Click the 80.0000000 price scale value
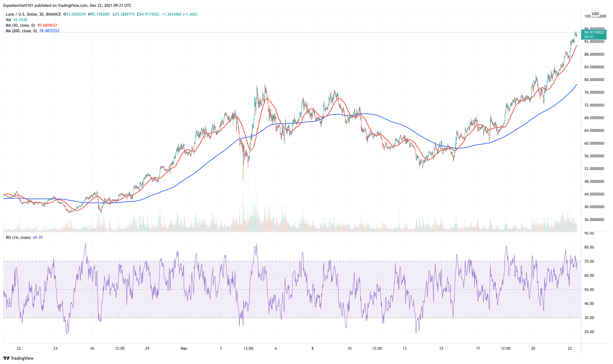Image resolution: width=613 pixels, height=364 pixels. (x=594, y=80)
